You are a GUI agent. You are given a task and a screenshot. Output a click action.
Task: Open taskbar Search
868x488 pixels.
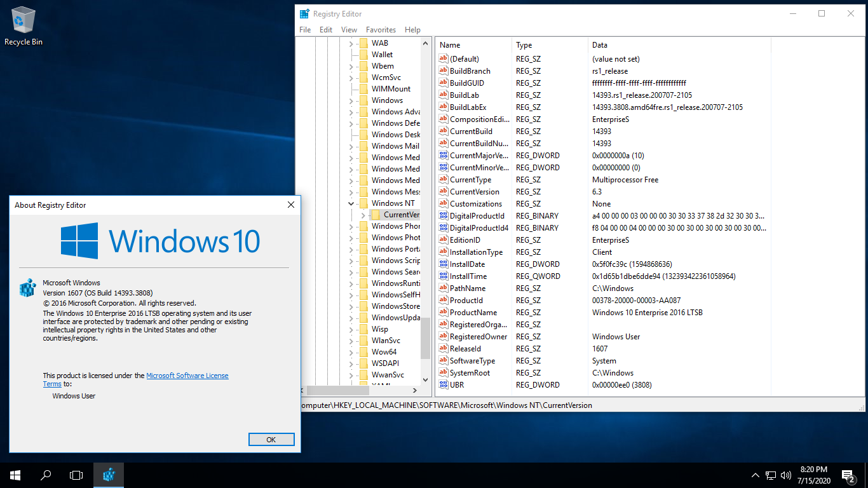[46, 475]
